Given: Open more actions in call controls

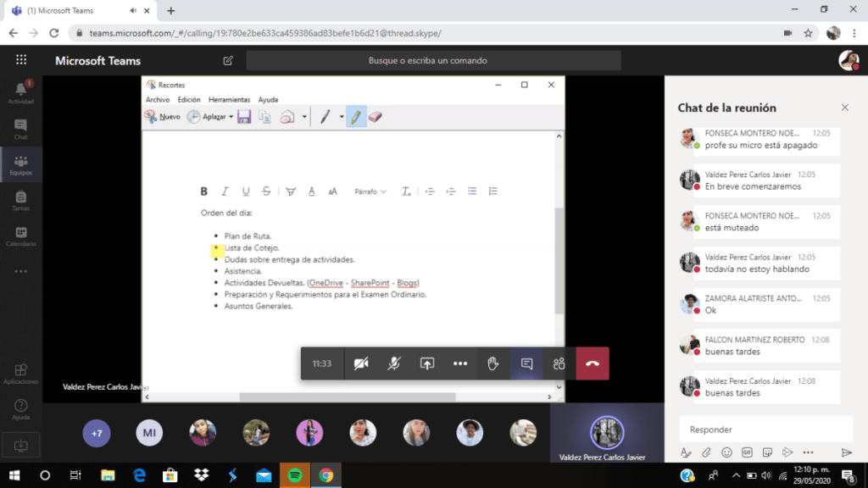Looking at the screenshot, I should [x=460, y=363].
